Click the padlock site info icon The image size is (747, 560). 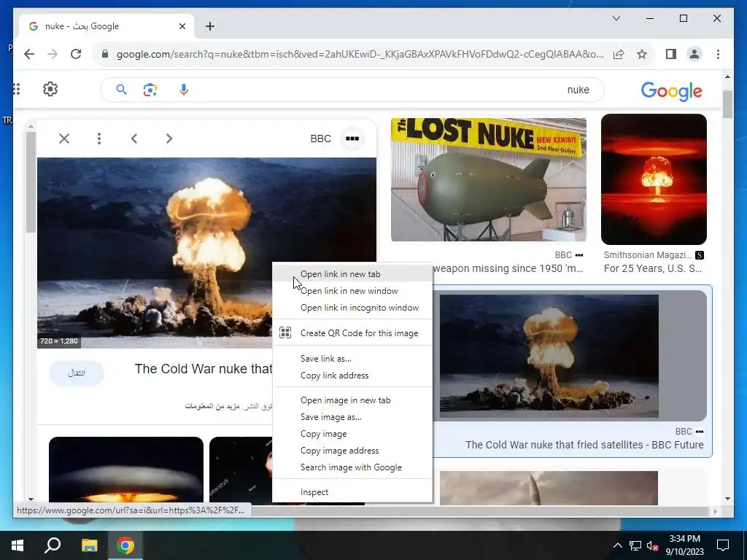[x=105, y=54]
